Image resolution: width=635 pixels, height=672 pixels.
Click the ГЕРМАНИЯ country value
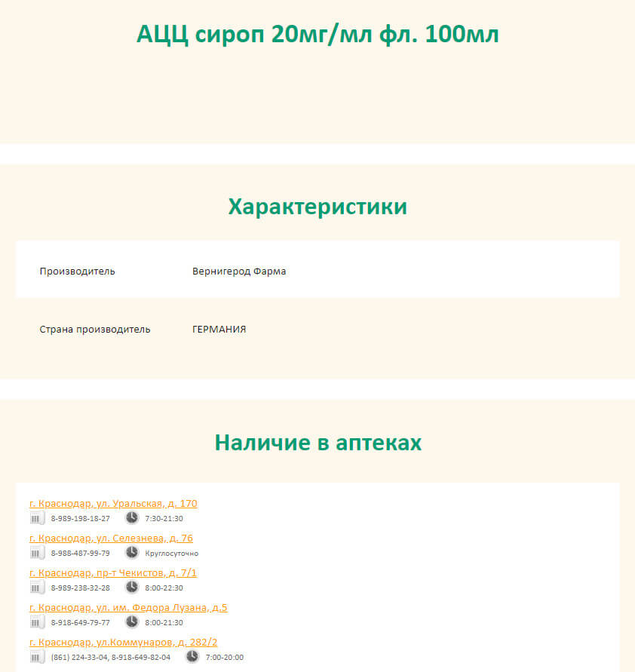[219, 330]
